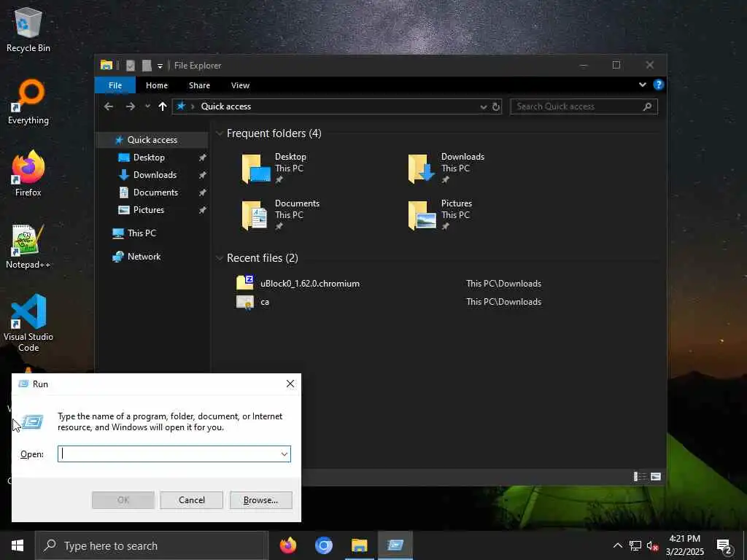Open the Windows Start menu
Screen dimensions: 747x560
click(18, 545)
